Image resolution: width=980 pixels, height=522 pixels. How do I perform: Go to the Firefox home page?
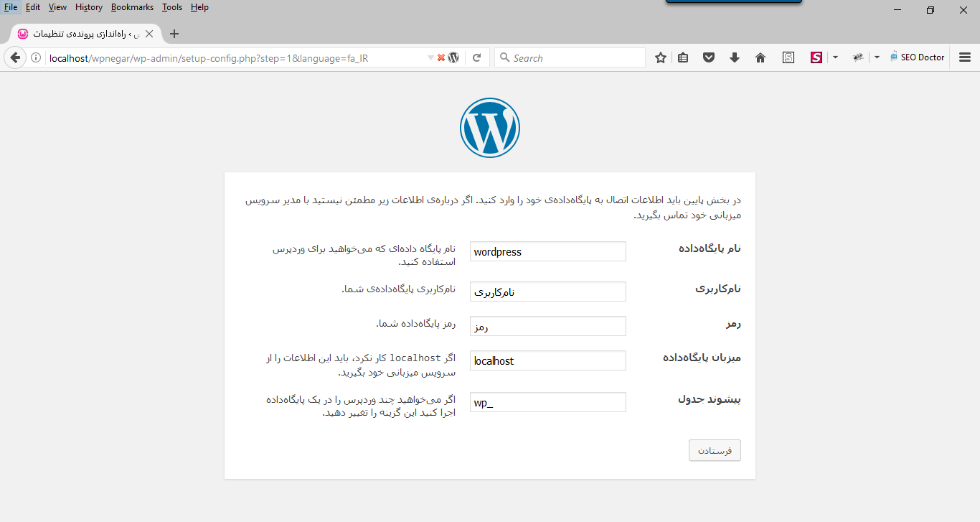760,57
